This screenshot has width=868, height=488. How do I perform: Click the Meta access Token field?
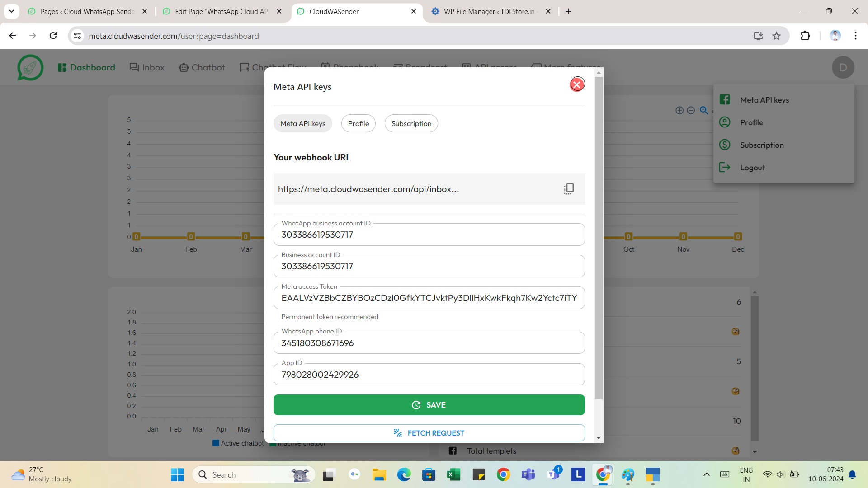coord(429,298)
